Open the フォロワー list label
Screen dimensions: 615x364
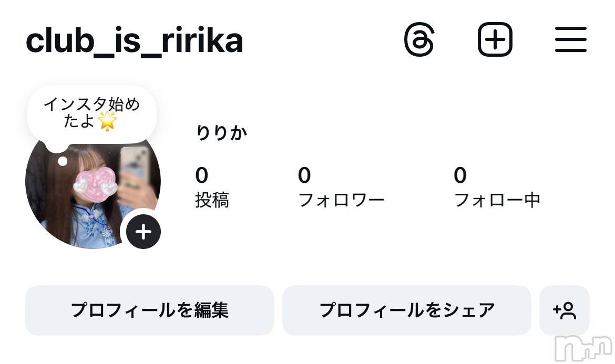341,200
